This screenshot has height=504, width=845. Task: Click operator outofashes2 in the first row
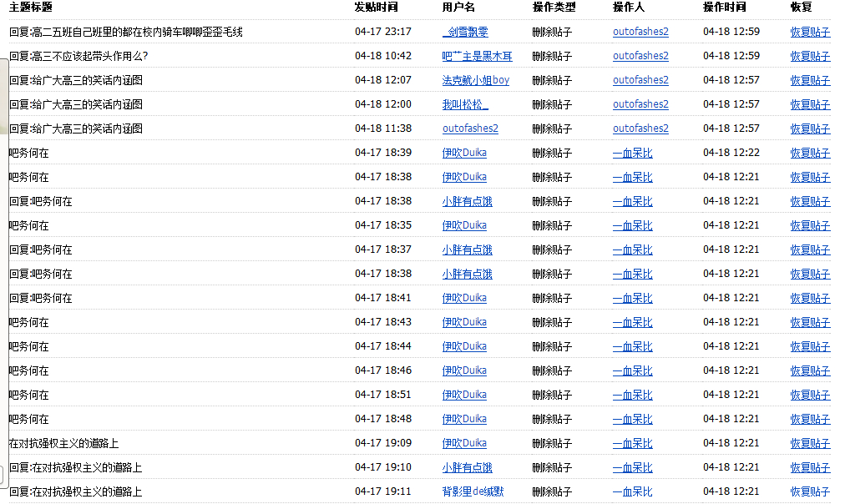[x=640, y=32]
